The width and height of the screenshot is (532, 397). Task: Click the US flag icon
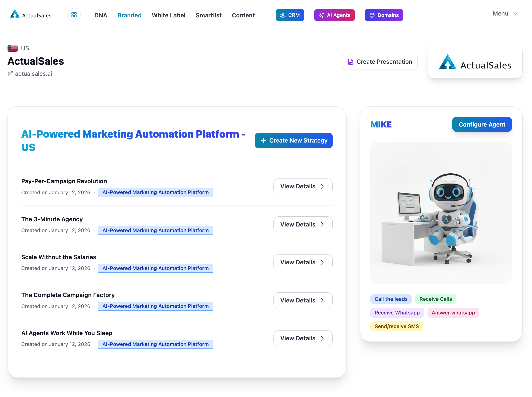12,48
